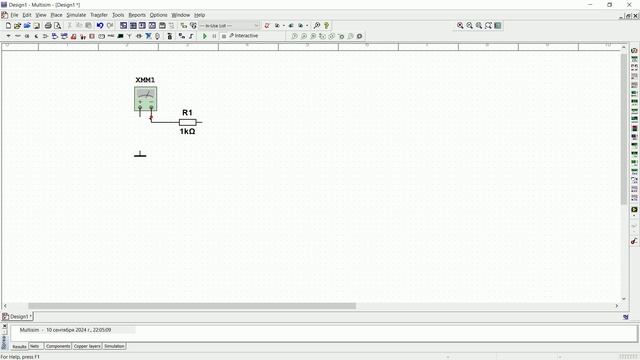Open the save file icon
This screenshot has height=360, width=640.
[x=36, y=25]
